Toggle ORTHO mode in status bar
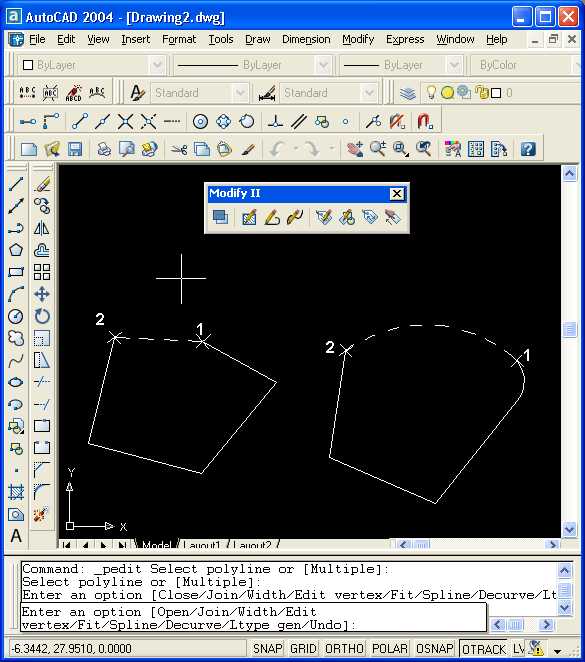This screenshot has height=662, width=585. click(x=344, y=648)
